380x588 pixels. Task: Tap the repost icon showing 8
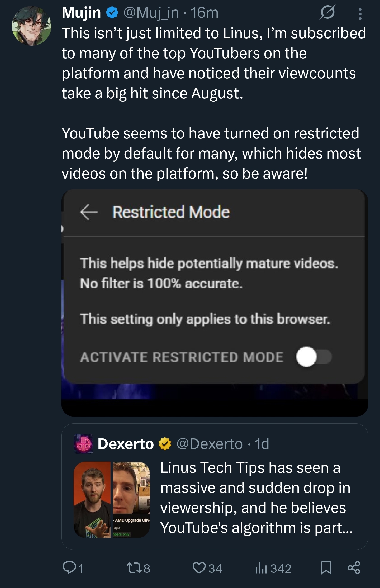click(133, 568)
